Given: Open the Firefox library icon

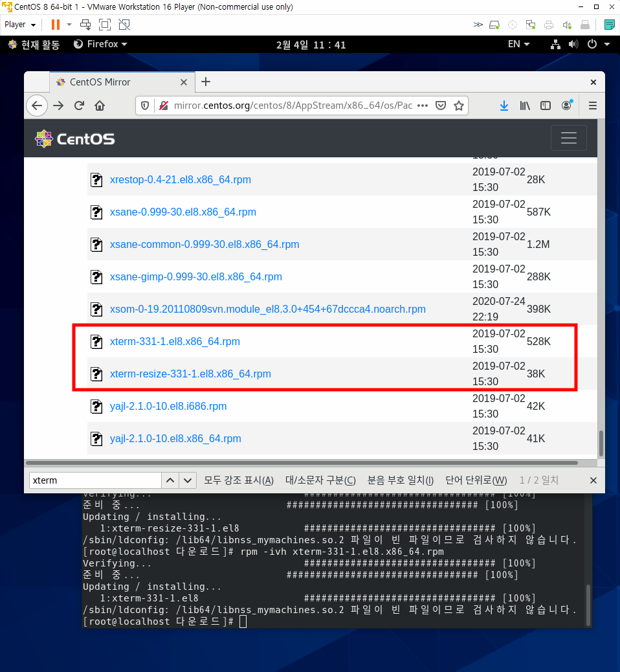Looking at the screenshot, I should (525, 106).
